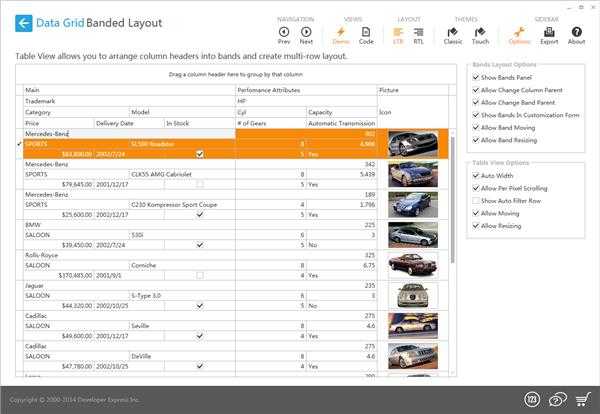Go to the previous demo with Prev
600x414 pixels.
(x=284, y=36)
